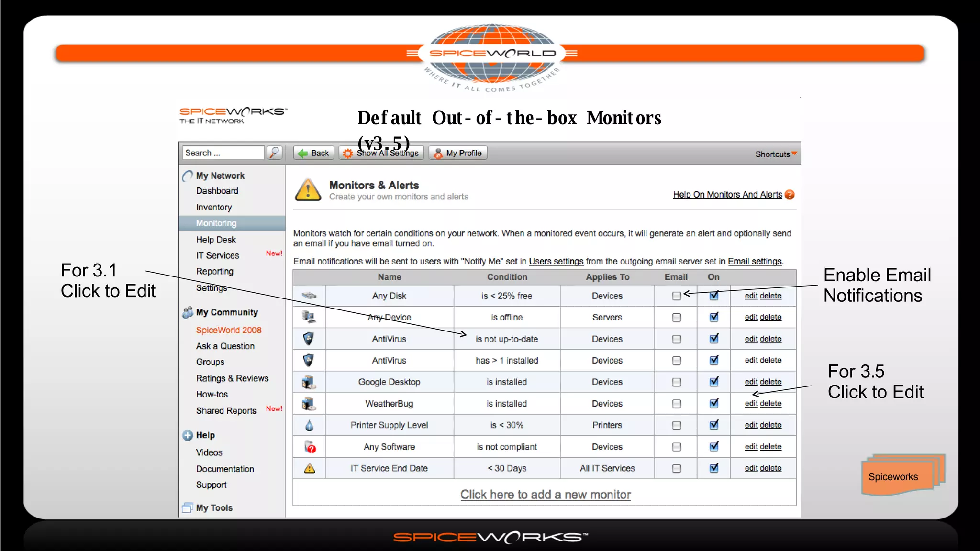The height and width of the screenshot is (551, 980).
Task: Open How-tos in My Community
Action: tap(212, 394)
